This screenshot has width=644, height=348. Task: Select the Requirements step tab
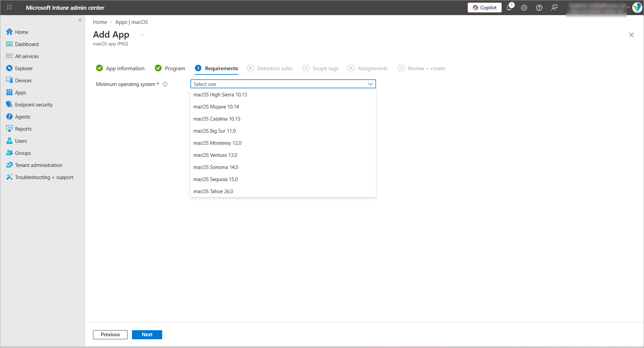(x=217, y=69)
